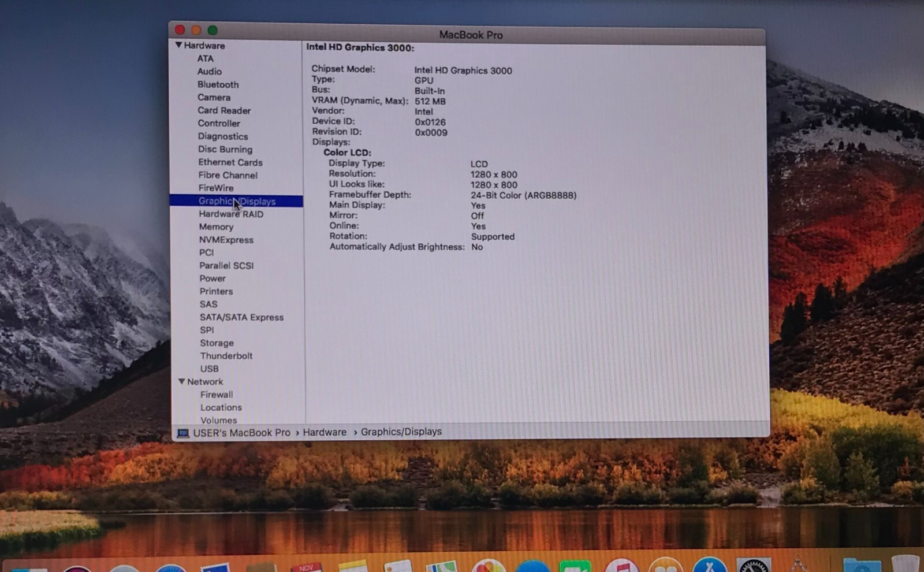Select NVMExpress in the sidebar

click(226, 240)
